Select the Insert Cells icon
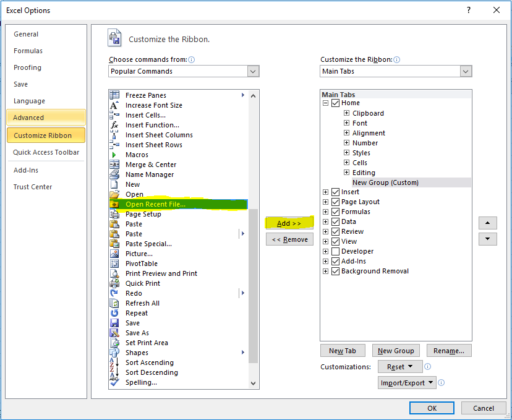Image resolution: width=512 pixels, height=420 pixels. [x=114, y=115]
